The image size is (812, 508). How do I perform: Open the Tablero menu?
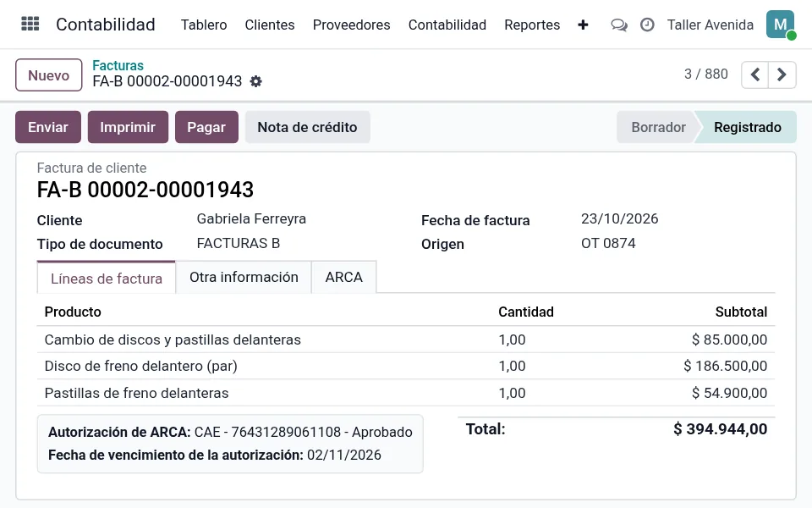(204, 25)
